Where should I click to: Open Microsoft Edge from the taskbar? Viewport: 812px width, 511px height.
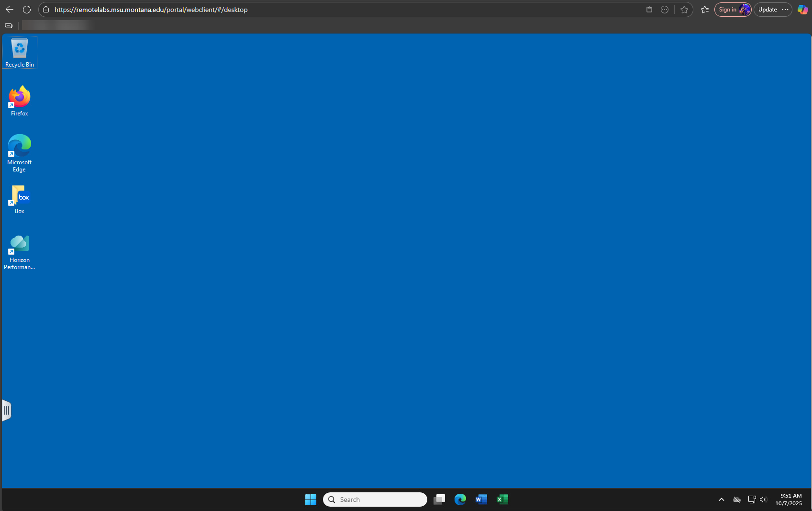pos(460,499)
